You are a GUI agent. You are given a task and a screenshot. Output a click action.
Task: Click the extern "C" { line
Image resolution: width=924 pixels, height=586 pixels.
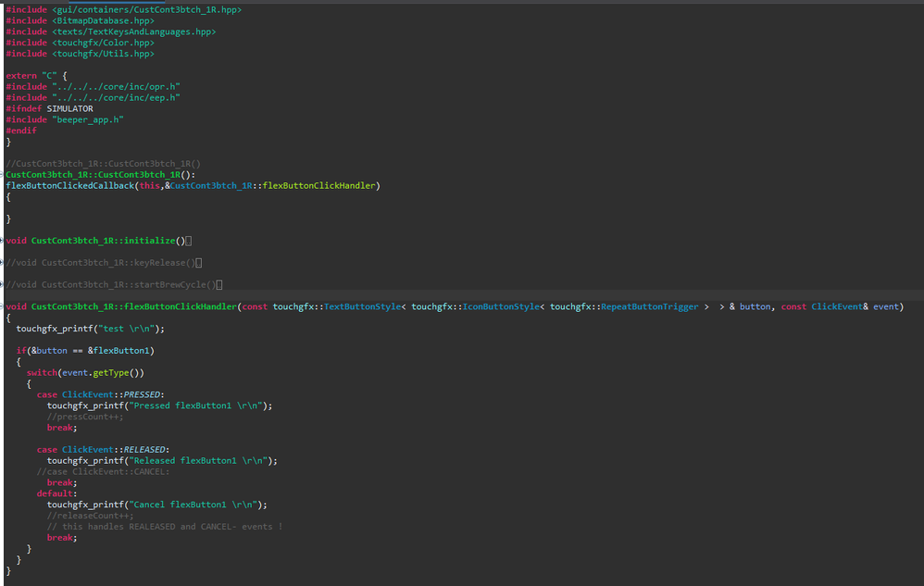pyautogui.click(x=36, y=76)
